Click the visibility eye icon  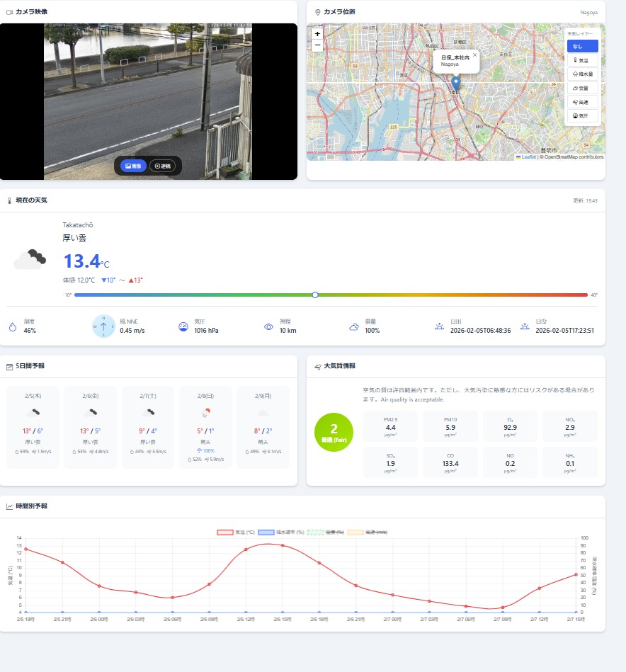(268, 326)
